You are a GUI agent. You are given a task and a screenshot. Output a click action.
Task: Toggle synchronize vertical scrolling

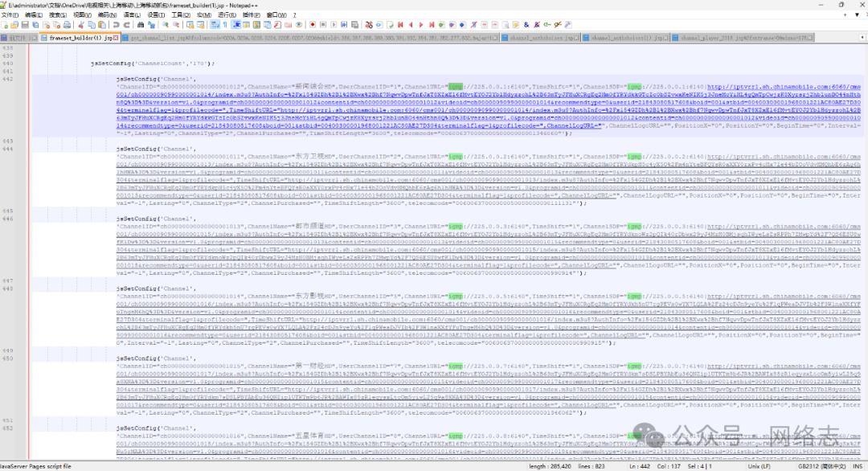190,25
